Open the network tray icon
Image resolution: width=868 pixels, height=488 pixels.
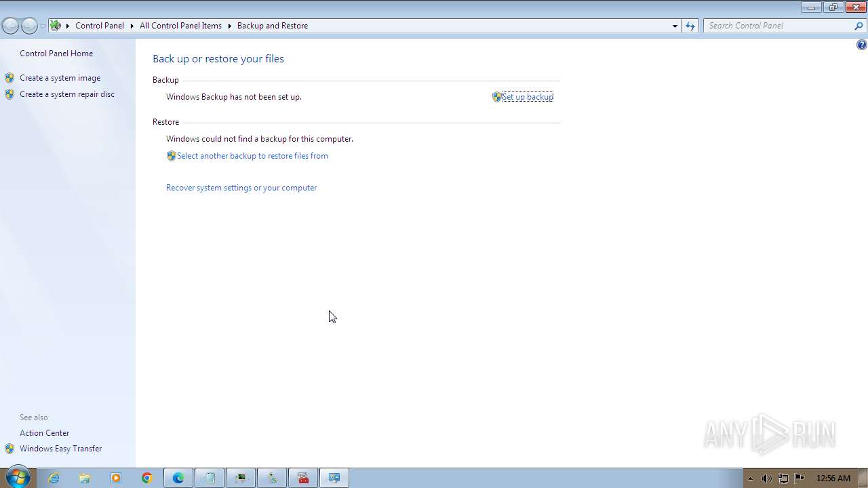[783, 479]
